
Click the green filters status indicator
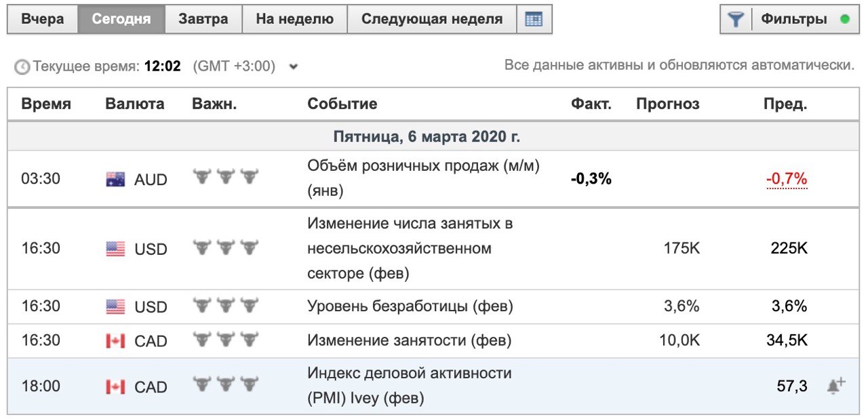click(844, 19)
